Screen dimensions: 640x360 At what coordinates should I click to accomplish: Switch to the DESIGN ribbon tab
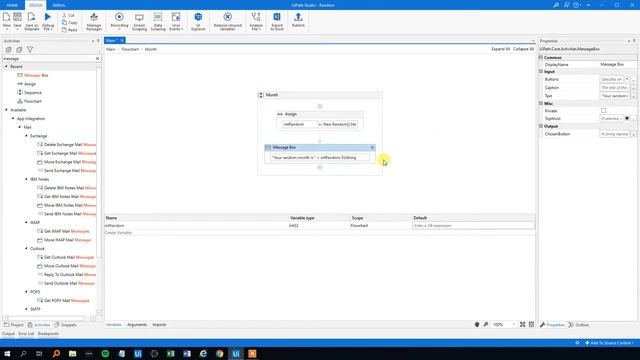coord(36,5)
